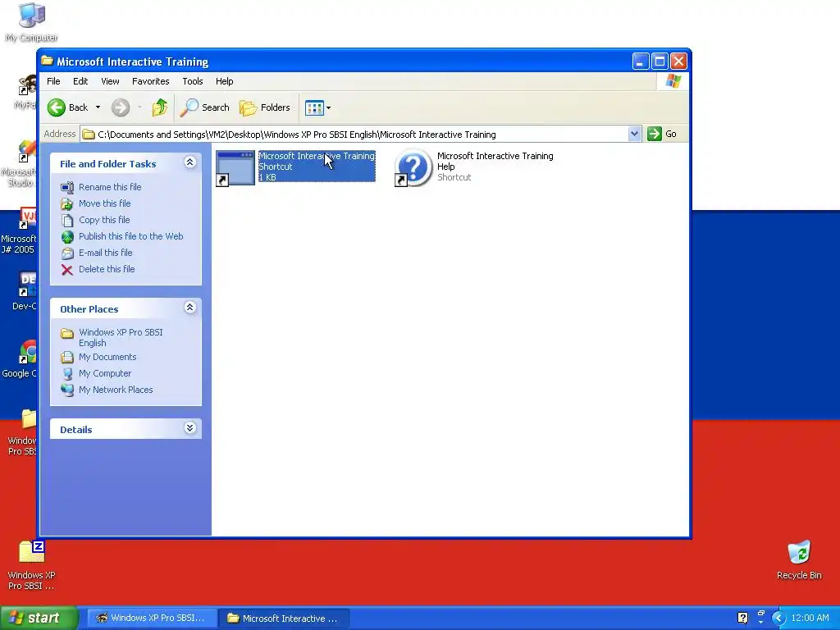Click Publish this file to the Web

(130, 236)
